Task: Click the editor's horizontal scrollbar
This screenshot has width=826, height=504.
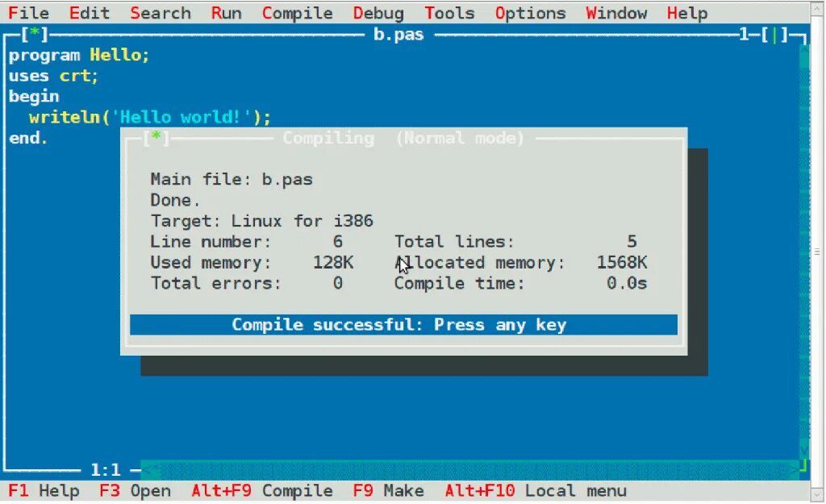Action: [x=469, y=469]
